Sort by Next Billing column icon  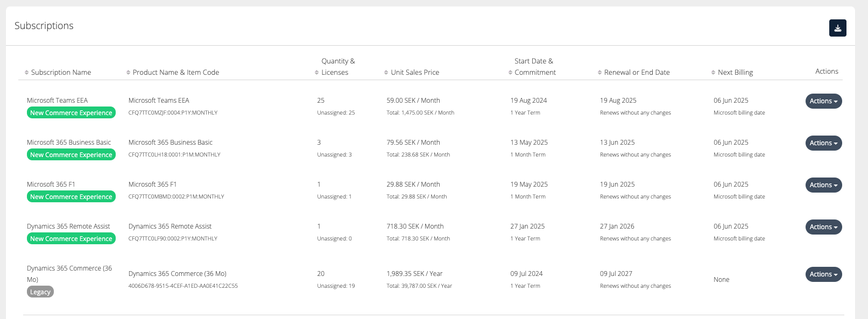[714, 73]
